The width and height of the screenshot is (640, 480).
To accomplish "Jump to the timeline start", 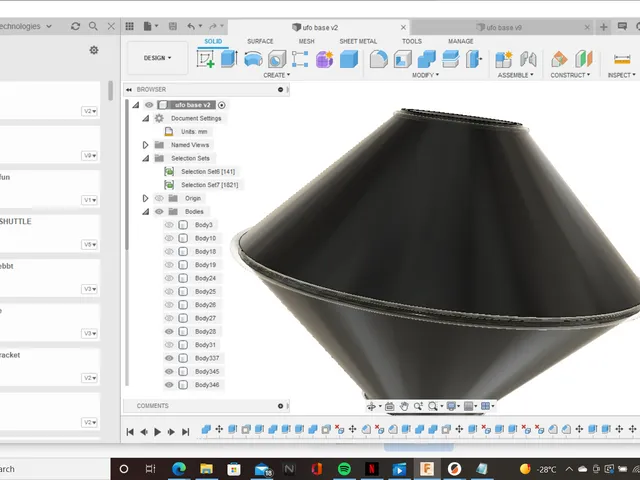I will [x=130, y=432].
